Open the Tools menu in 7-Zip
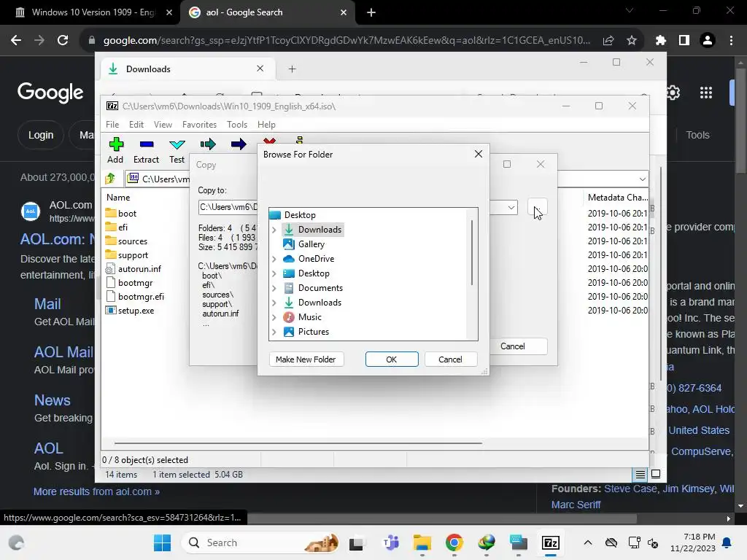The image size is (747, 560). pos(237,124)
